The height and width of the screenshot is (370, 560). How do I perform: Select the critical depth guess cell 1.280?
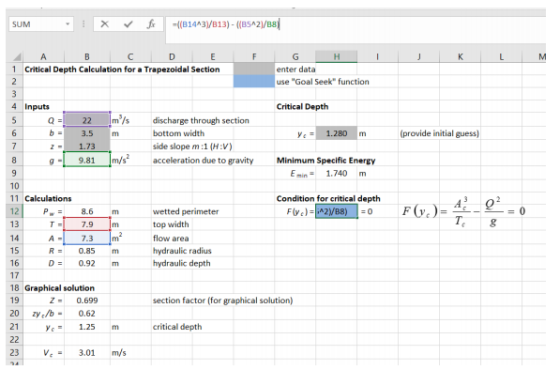(336, 133)
